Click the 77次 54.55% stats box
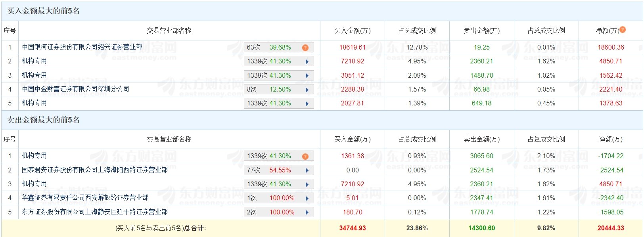 click(279, 170)
